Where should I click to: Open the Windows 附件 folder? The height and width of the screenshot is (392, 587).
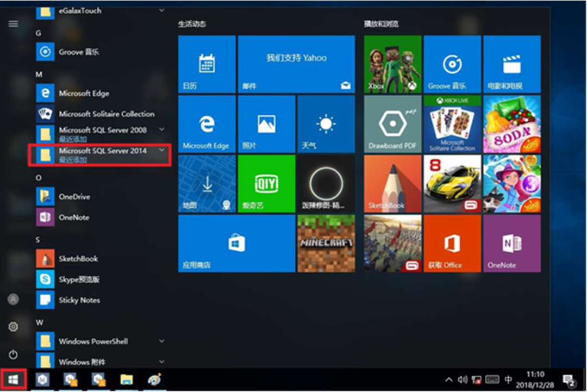coord(101,362)
